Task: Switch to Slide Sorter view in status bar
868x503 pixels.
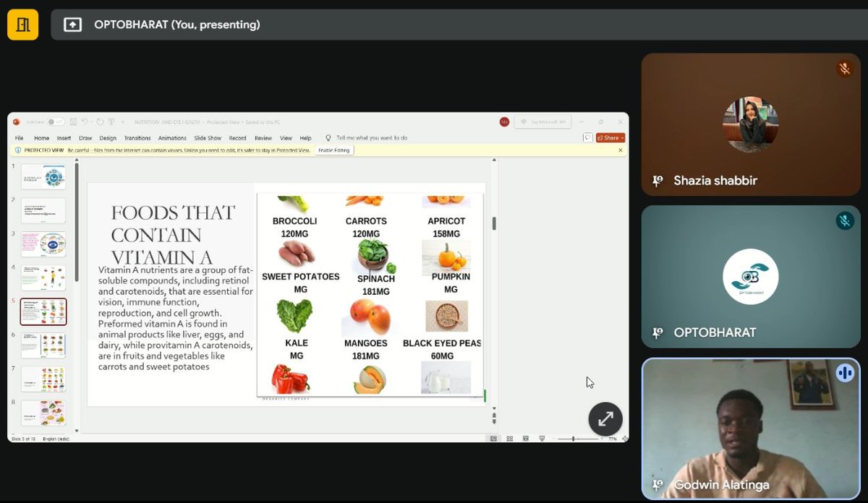Action: pyautogui.click(x=510, y=439)
